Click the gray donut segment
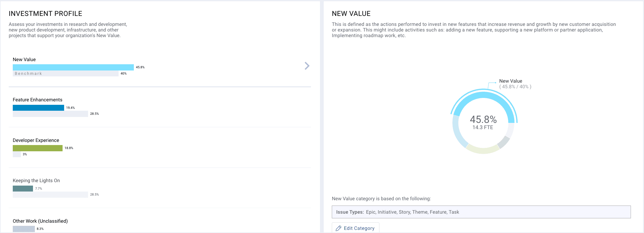644x233 pixels. (x=503, y=142)
